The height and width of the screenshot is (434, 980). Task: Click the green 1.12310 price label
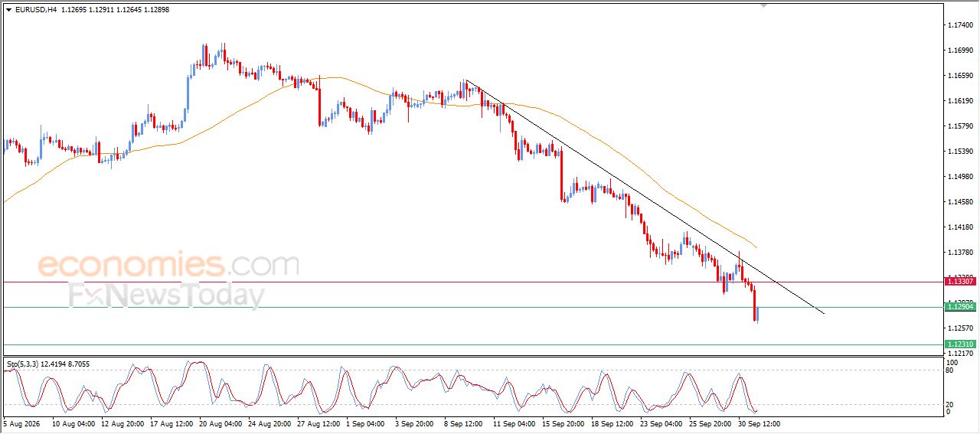(x=960, y=344)
